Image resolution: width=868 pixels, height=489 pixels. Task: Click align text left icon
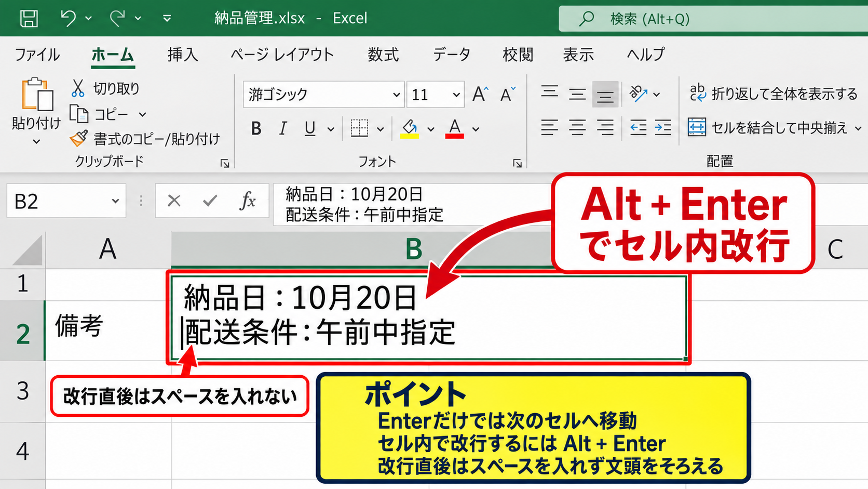550,127
